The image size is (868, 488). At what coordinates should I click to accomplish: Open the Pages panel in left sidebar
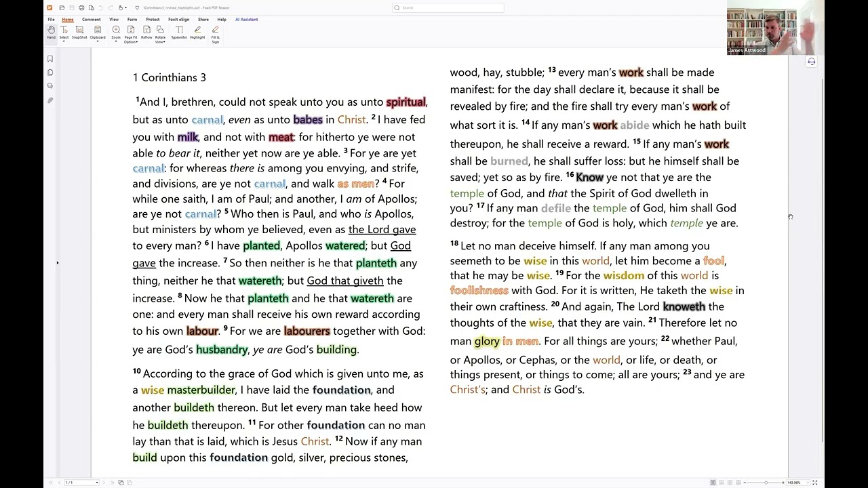[x=50, y=73]
